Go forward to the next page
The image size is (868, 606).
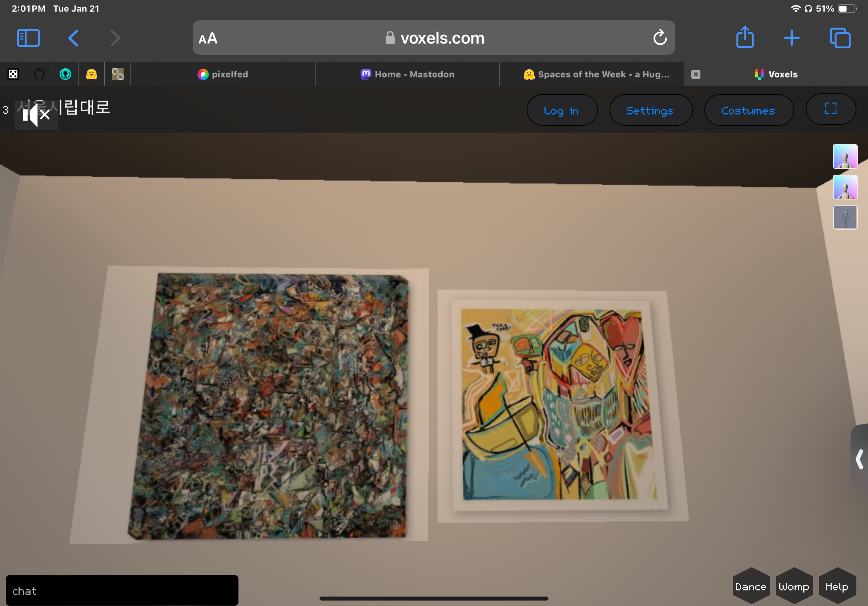(x=115, y=38)
